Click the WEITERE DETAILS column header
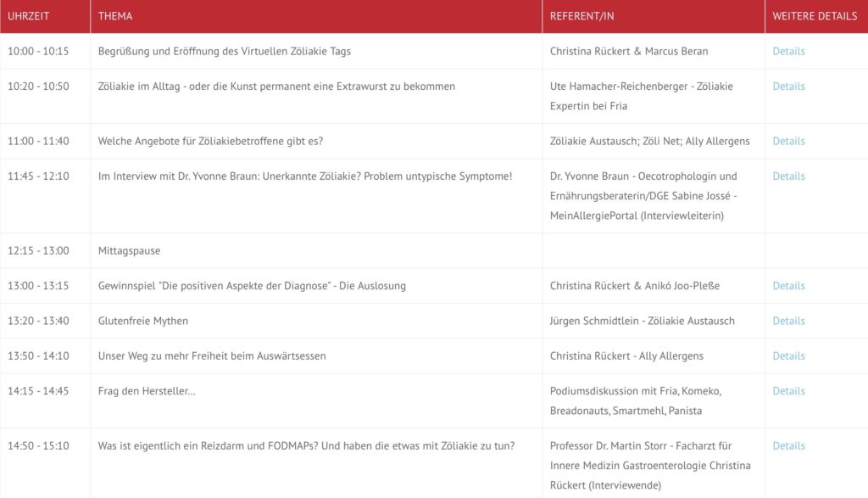This screenshot has height=498, width=868. pyautogui.click(x=815, y=16)
